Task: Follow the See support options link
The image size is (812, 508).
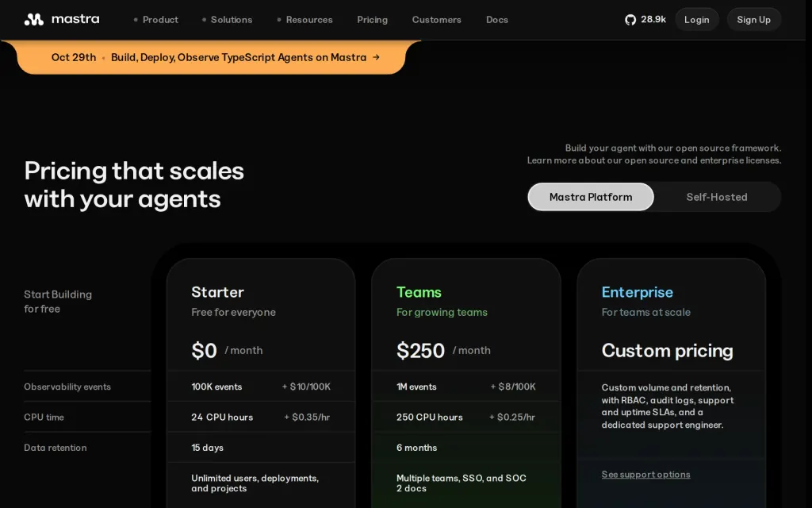Action: [x=645, y=475]
